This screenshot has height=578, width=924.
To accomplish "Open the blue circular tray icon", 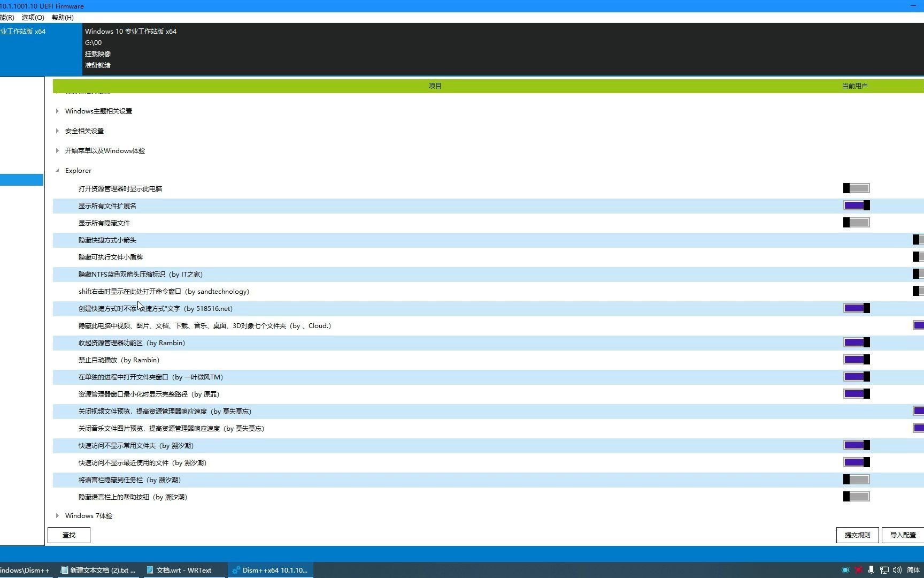I will (x=845, y=570).
